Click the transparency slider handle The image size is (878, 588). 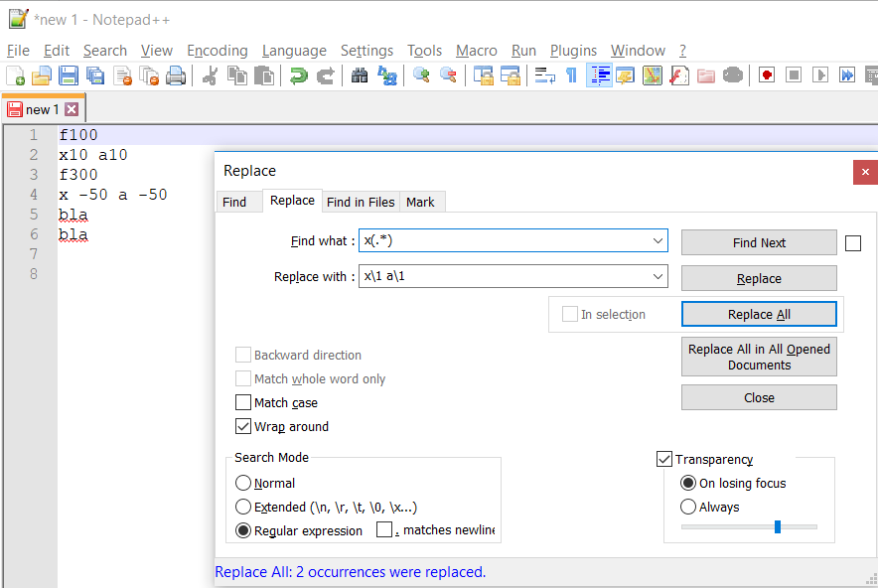click(778, 526)
